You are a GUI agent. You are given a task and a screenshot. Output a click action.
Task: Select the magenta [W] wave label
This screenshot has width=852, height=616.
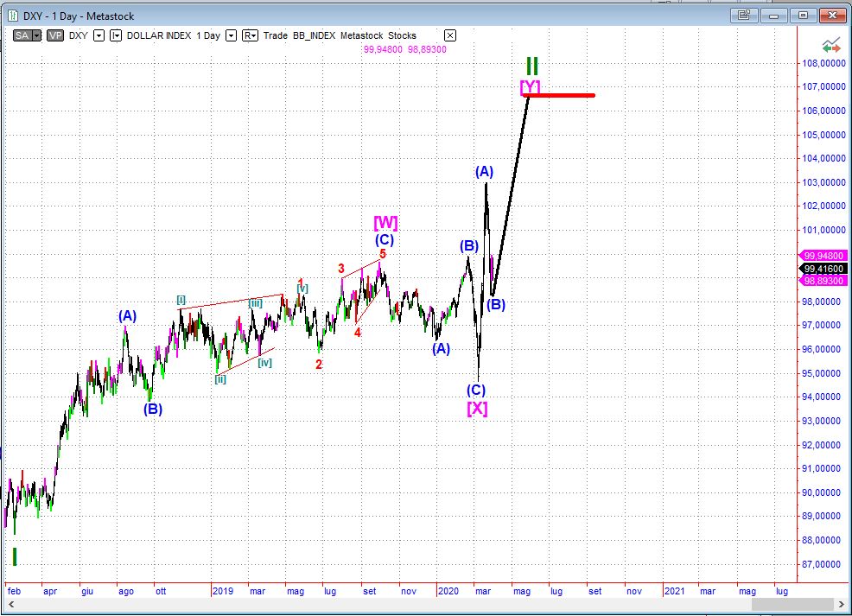385,222
